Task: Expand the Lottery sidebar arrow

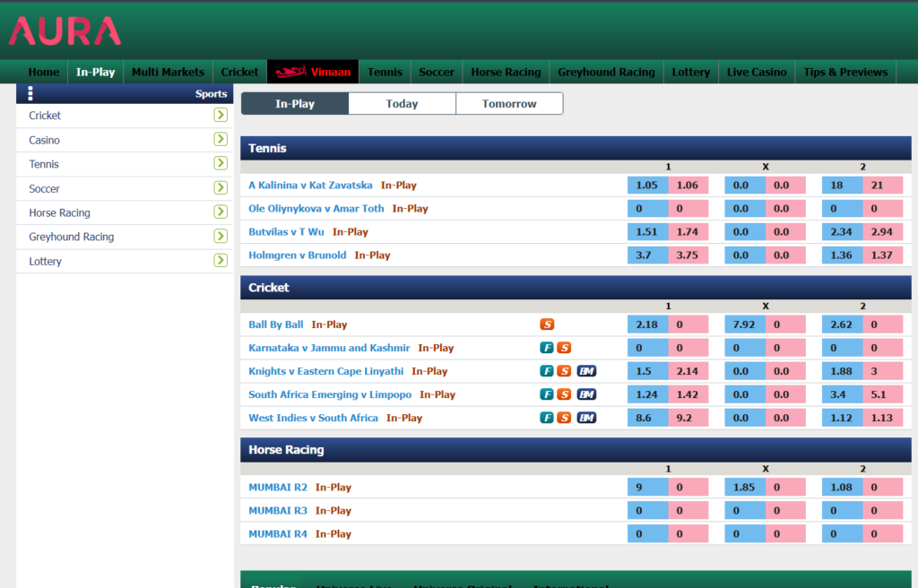Action: [220, 261]
